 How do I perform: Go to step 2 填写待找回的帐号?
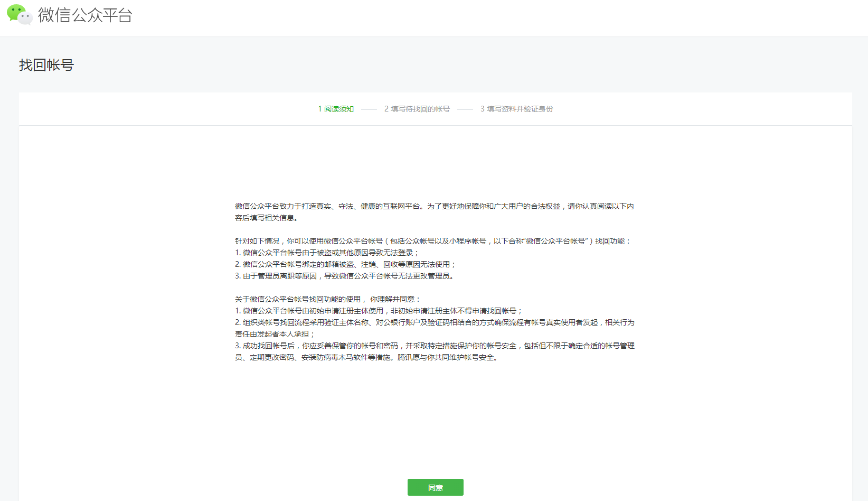coord(417,109)
